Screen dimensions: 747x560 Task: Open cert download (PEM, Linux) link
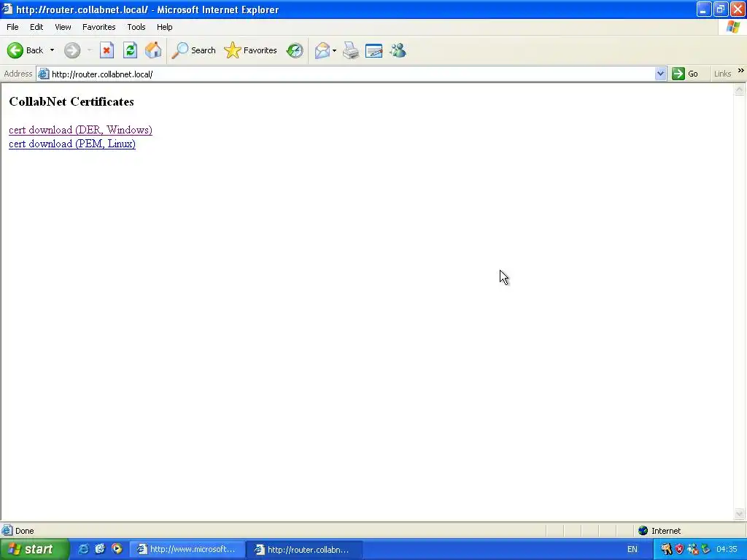tap(72, 144)
